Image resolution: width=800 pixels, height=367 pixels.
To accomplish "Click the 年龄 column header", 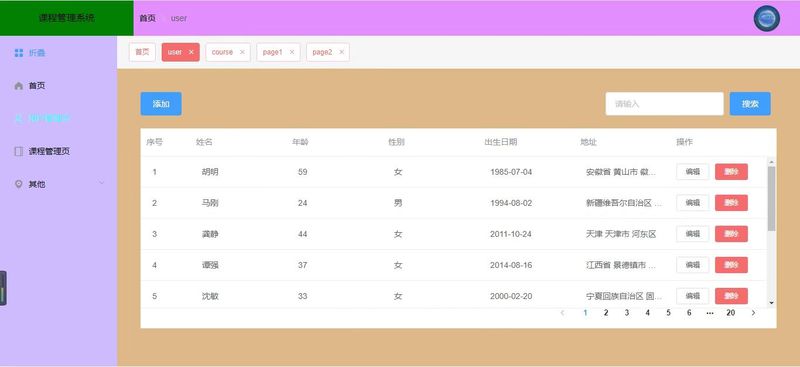I will [x=300, y=142].
